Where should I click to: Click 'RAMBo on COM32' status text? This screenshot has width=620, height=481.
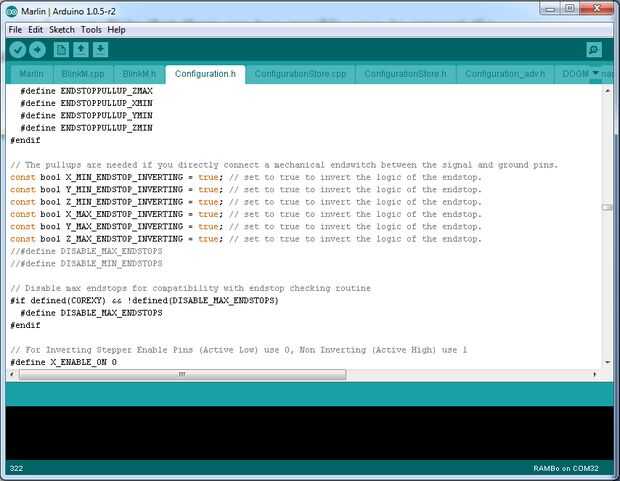(566, 469)
